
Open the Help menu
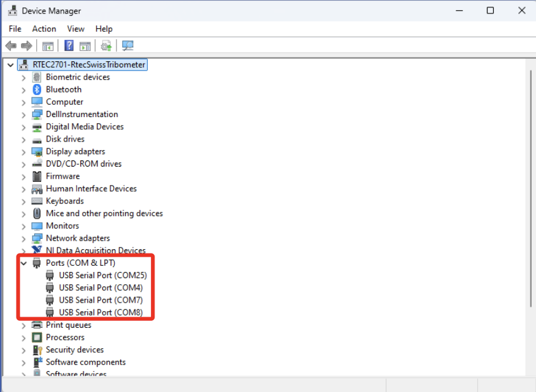[x=104, y=29]
